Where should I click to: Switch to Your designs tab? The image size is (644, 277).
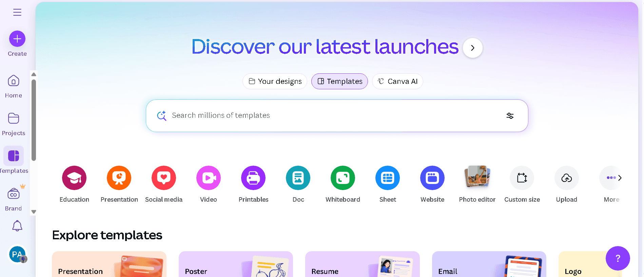click(x=275, y=81)
